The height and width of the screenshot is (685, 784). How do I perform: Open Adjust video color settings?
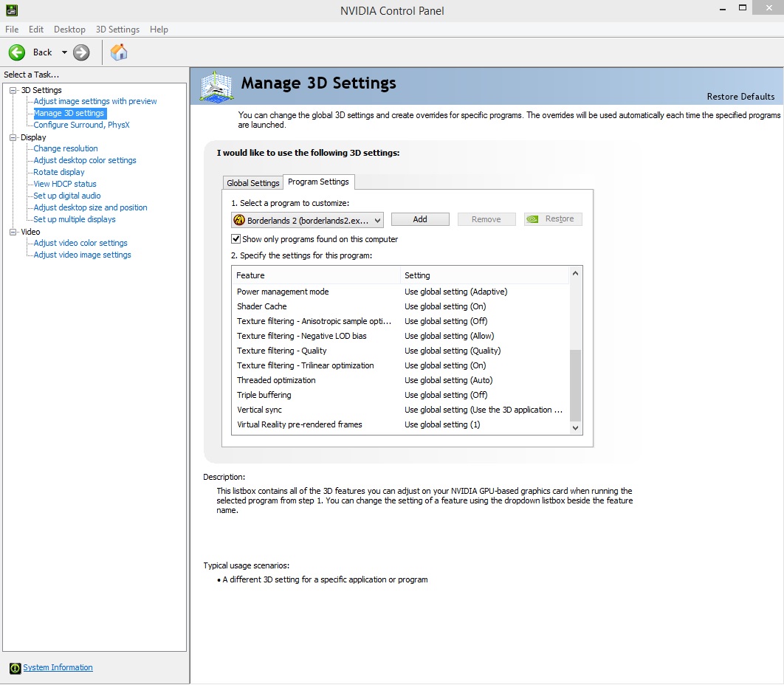[80, 243]
